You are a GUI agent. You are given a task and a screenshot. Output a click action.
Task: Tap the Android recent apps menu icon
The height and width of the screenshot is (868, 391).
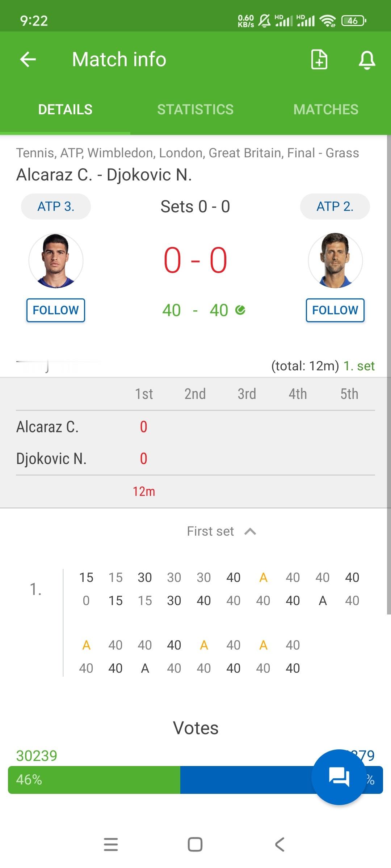(x=111, y=844)
